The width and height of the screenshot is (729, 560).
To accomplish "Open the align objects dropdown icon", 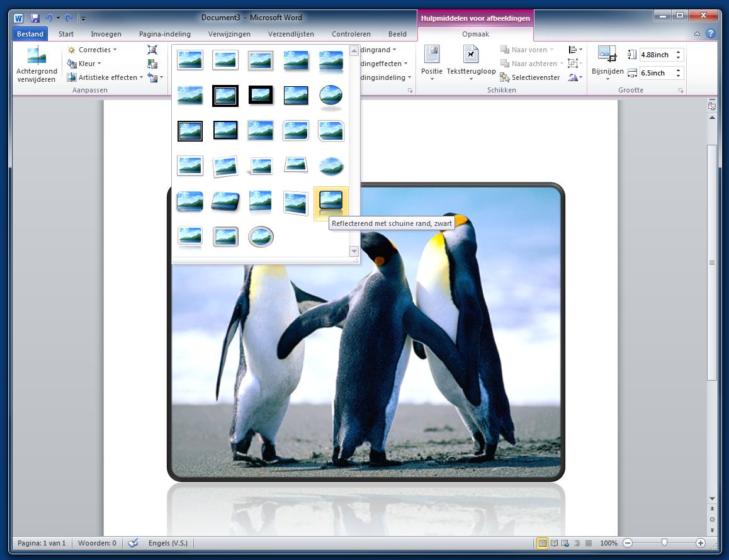I will tap(575, 50).
